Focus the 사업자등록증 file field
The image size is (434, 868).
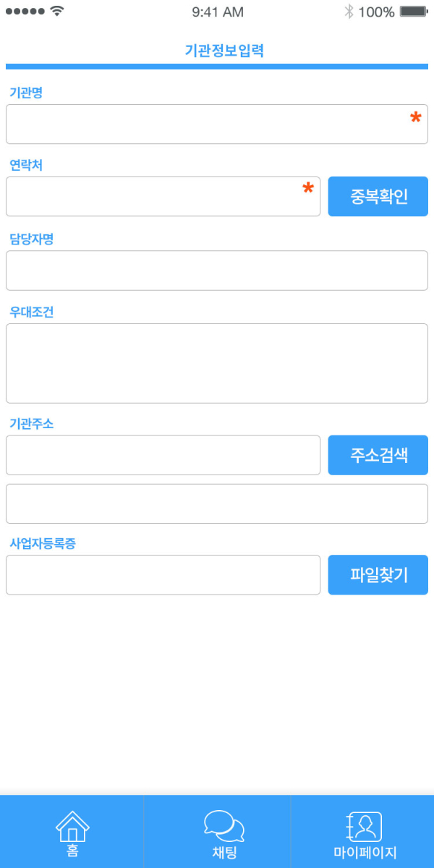(x=163, y=575)
